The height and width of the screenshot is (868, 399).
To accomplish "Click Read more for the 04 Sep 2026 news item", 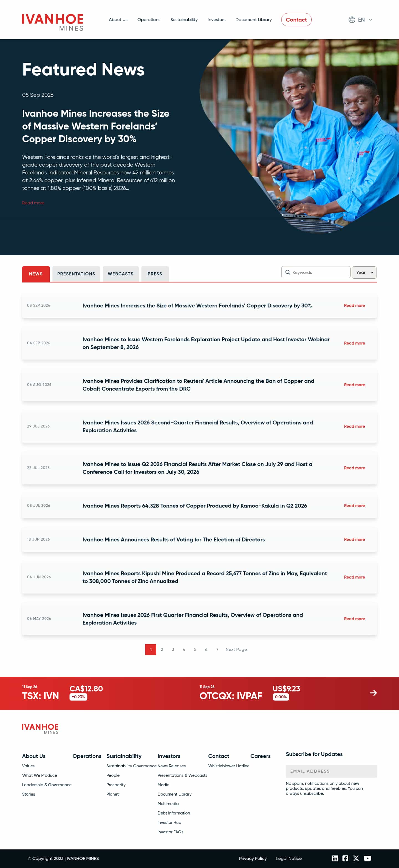I will click(354, 343).
